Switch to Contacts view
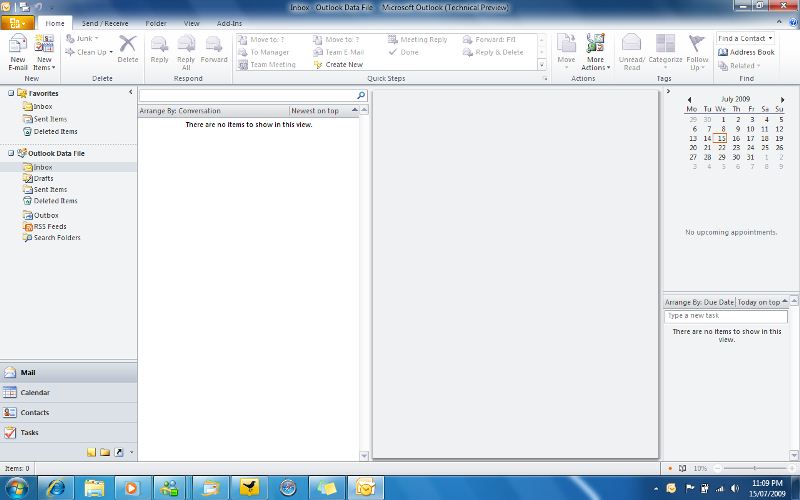Screen dimensions: 800x500 click(x=68, y=412)
